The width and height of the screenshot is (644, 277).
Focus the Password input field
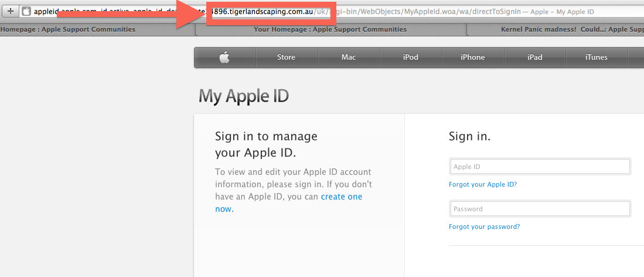[x=540, y=209]
